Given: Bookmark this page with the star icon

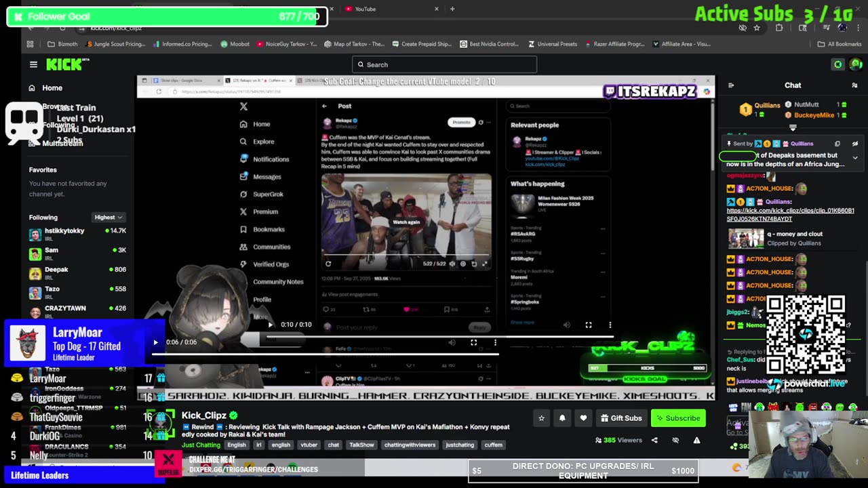Looking at the screenshot, I should [757, 28].
